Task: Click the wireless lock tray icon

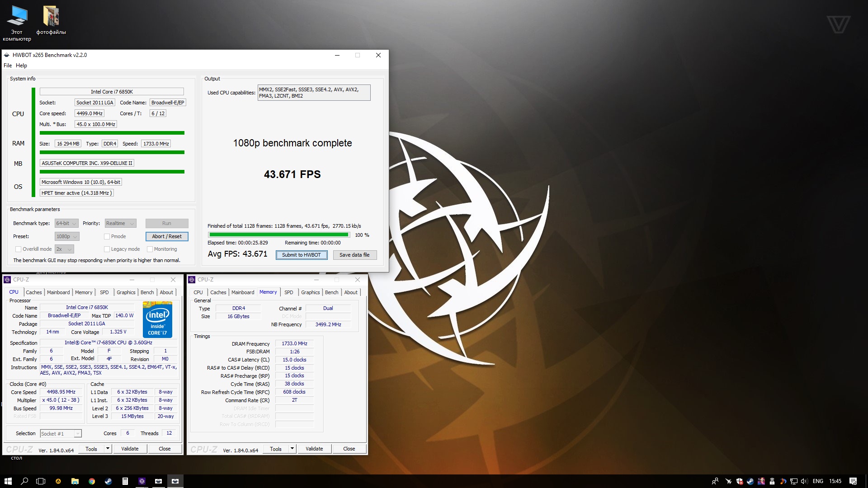Action: 772,481
